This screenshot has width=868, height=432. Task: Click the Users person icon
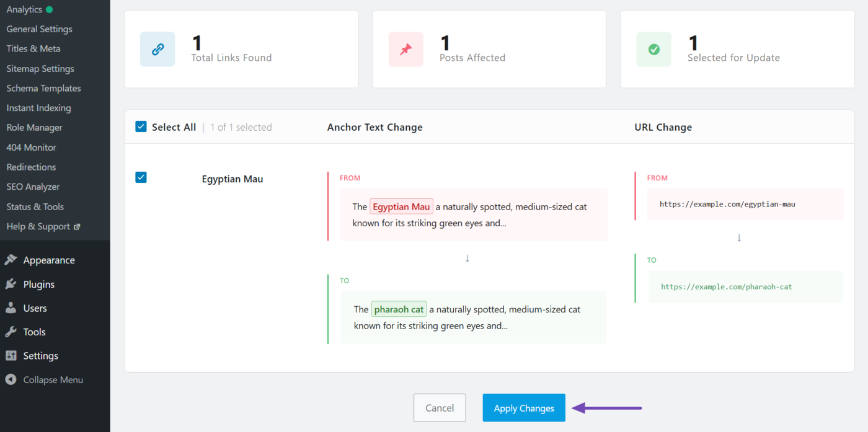[x=11, y=308]
